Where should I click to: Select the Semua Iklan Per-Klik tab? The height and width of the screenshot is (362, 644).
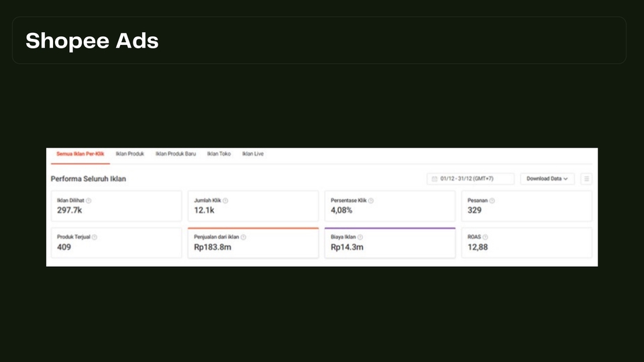[80, 154]
